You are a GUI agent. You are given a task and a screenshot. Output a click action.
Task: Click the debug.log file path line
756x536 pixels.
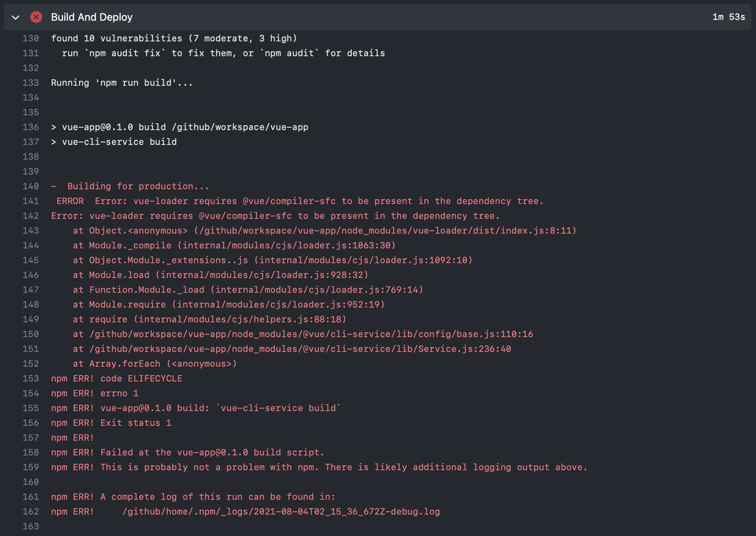pyautogui.click(x=245, y=512)
